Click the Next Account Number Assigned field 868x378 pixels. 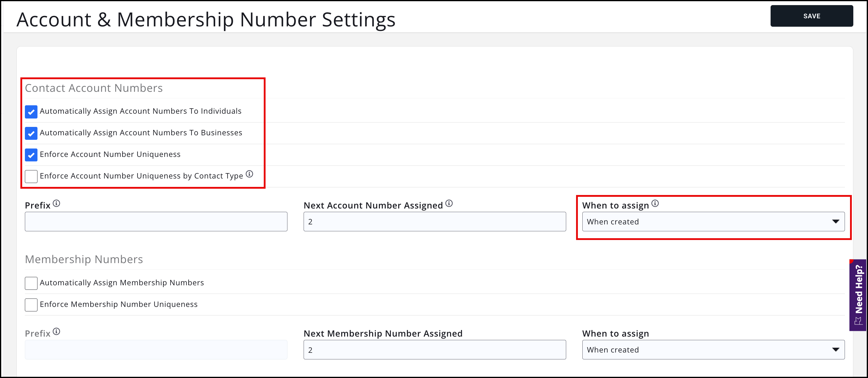(435, 221)
